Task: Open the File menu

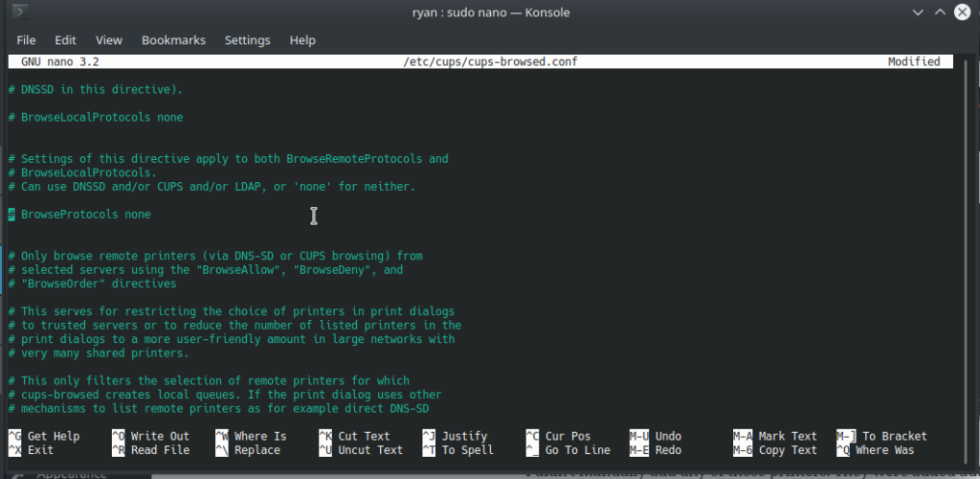Action: 26,40
